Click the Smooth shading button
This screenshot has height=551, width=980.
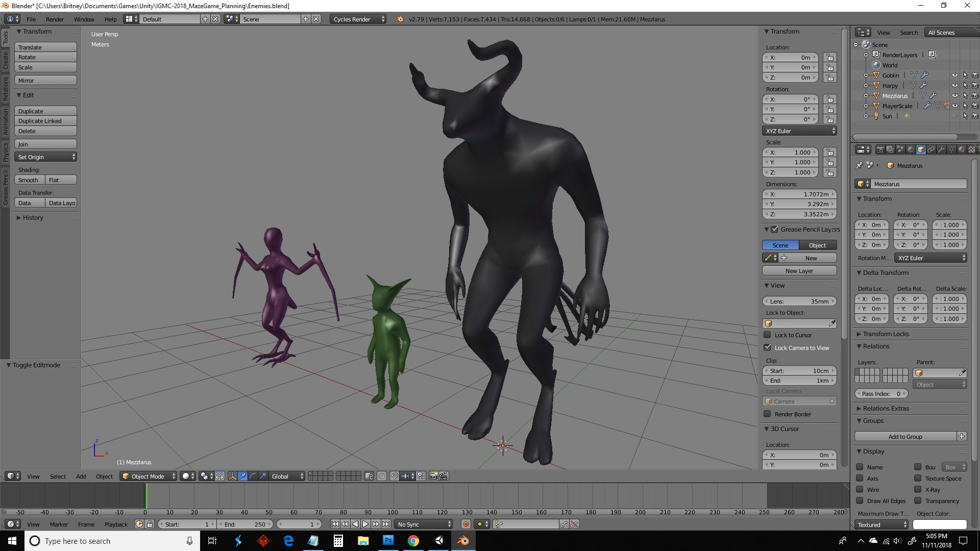30,180
